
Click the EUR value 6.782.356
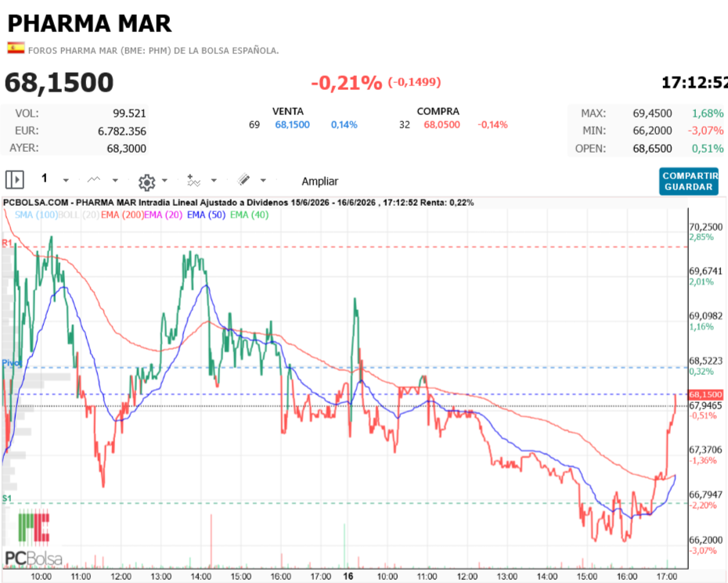(122, 131)
